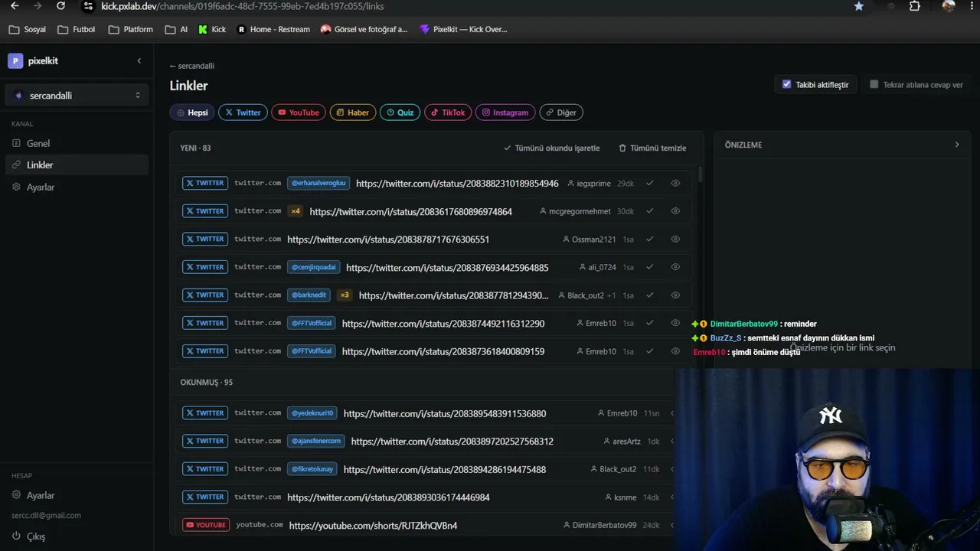Open the Görsel ve fotoğraf bookmark
Image resolution: width=980 pixels, height=551 pixels.
(364, 30)
